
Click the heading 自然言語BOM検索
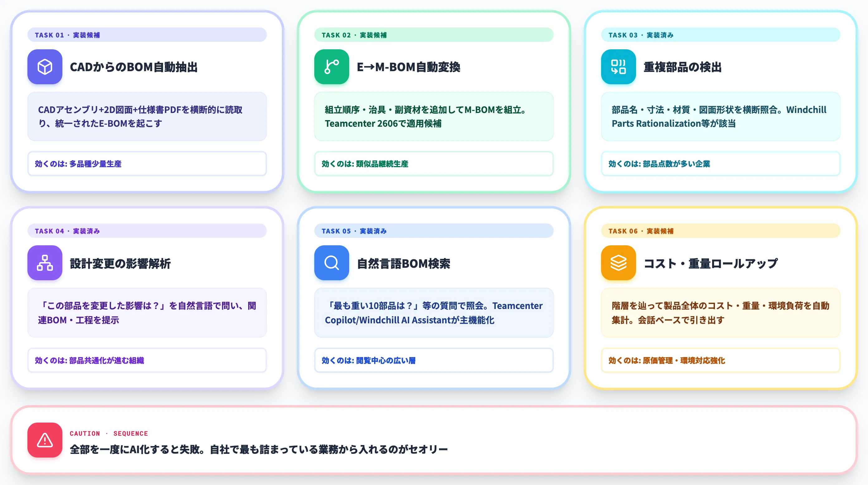pyautogui.click(x=403, y=263)
